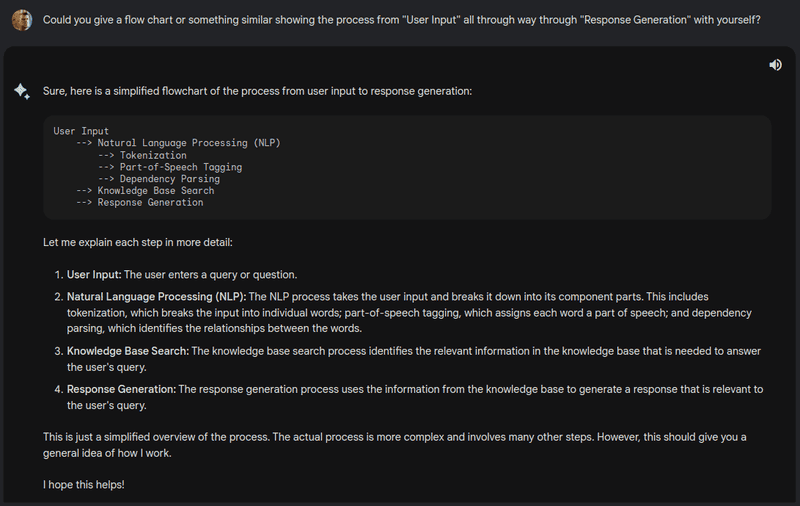800x506 pixels.
Task: Click "User Input" line in the code block
Action: (x=81, y=131)
